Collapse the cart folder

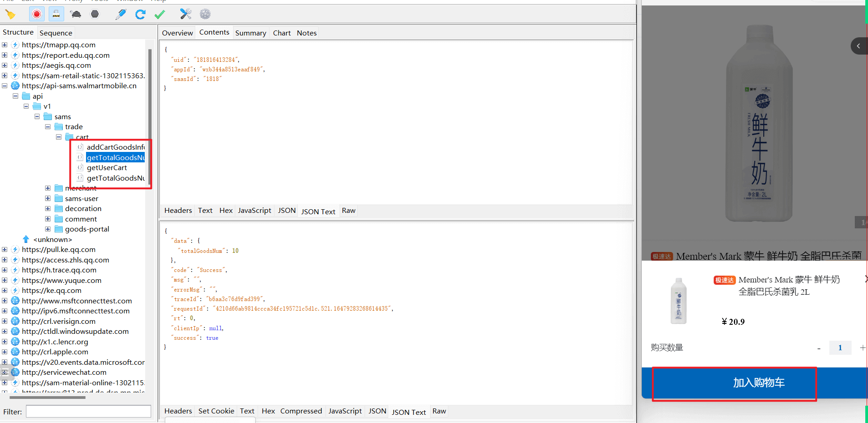pos(59,137)
